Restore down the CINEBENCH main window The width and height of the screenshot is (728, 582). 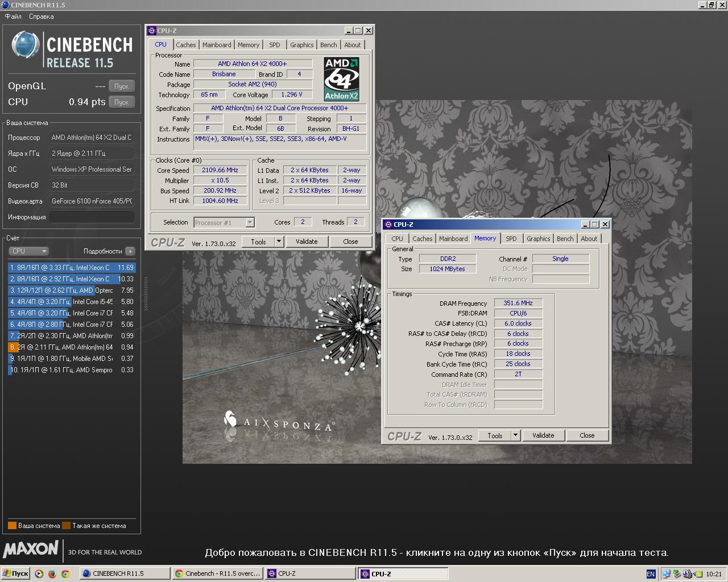[x=711, y=5]
